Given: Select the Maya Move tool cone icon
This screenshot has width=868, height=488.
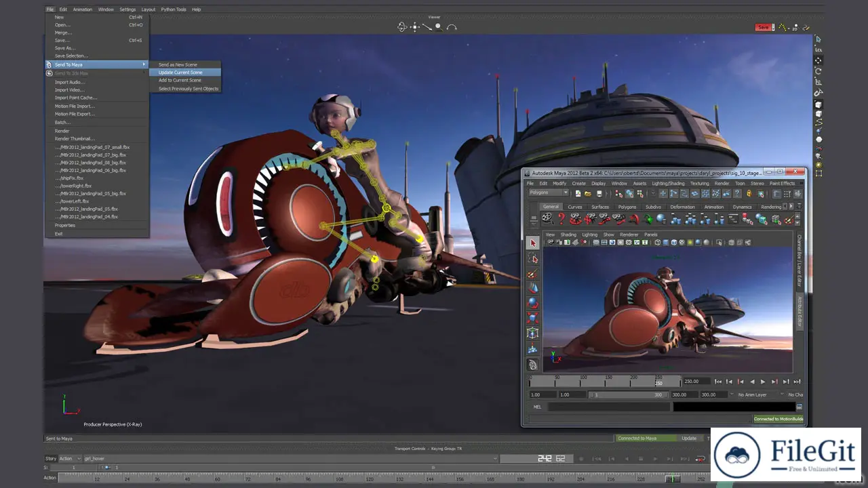Looking at the screenshot, I should [x=533, y=288].
